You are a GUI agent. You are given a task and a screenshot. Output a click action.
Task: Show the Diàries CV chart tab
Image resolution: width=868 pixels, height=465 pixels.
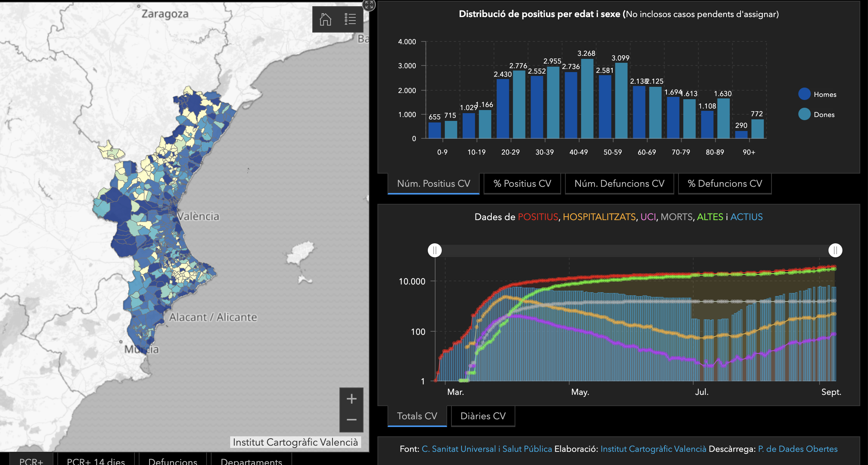483,416
